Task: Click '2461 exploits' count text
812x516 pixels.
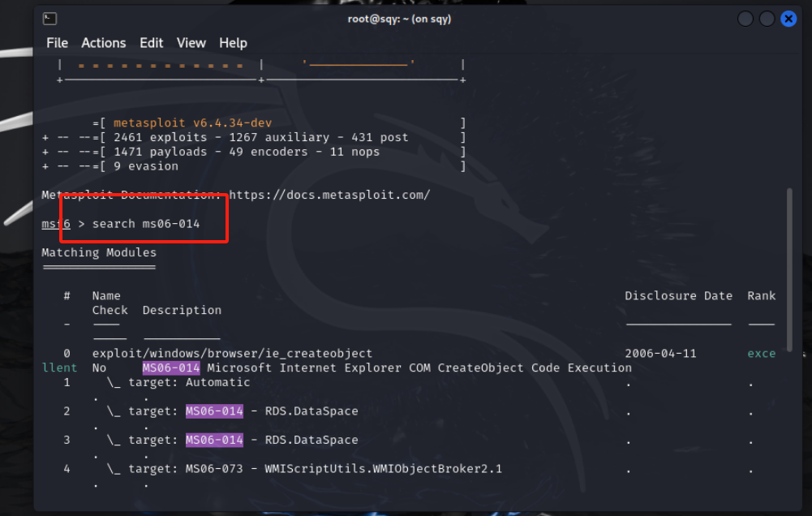Action: click(160, 137)
